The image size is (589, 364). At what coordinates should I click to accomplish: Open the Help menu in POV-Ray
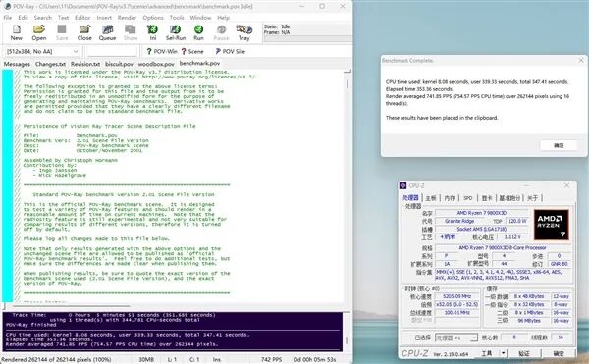tap(223, 18)
